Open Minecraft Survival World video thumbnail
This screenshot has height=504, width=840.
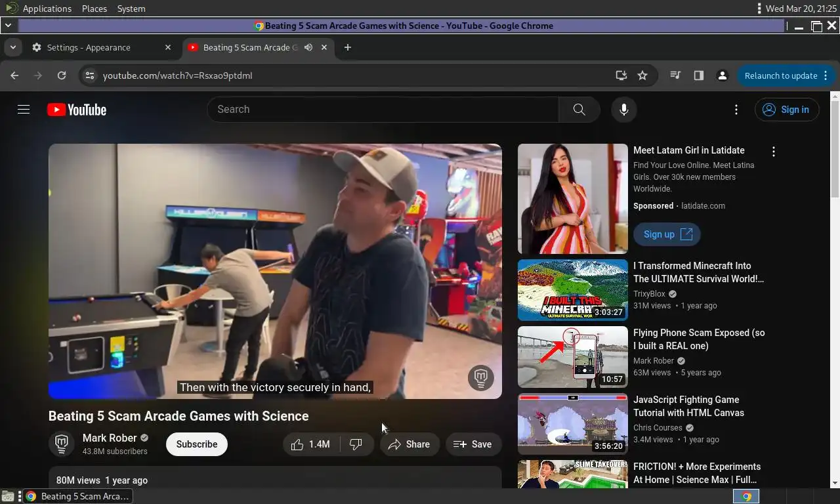(572, 290)
